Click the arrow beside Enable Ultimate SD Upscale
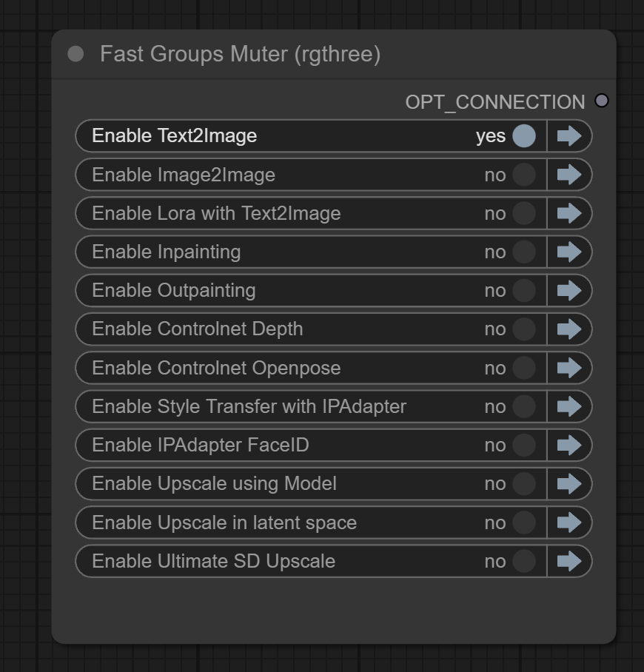The image size is (644, 672). click(x=569, y=561)
